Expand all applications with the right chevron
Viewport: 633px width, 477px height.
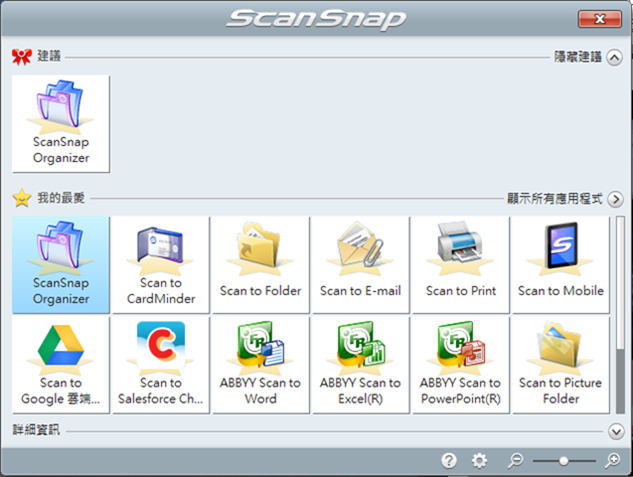[615, 199]
